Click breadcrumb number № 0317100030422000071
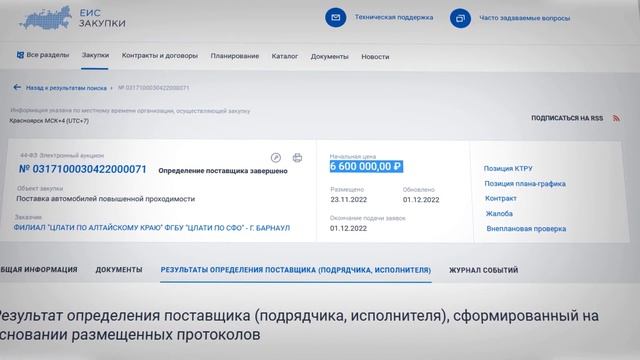The height and width of the screenshot is (360, 640). tap(153, 88)
